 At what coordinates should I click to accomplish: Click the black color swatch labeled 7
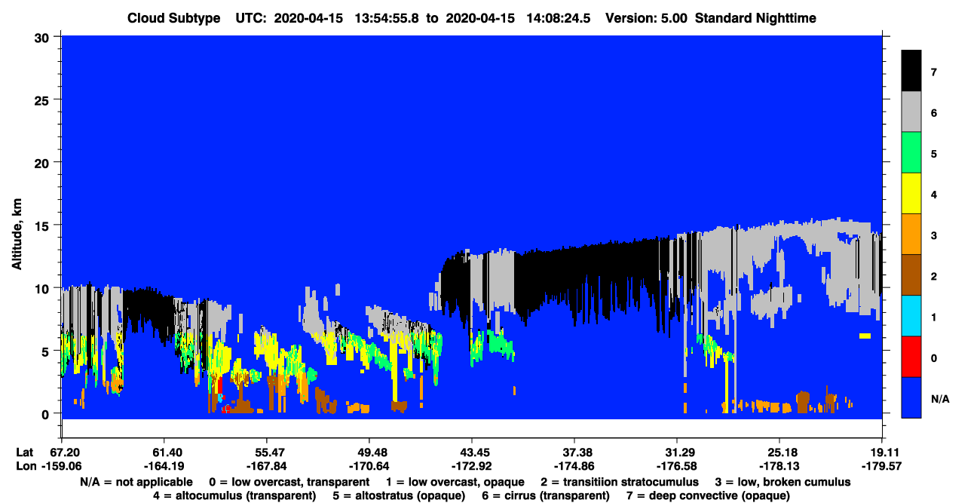911,72
